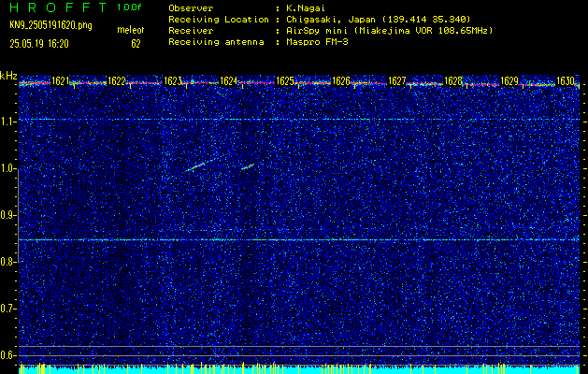Select the Chigasaki, Japan coordinates text
The width and height of the screenshot is (588, 374).
tap(379, 19)
